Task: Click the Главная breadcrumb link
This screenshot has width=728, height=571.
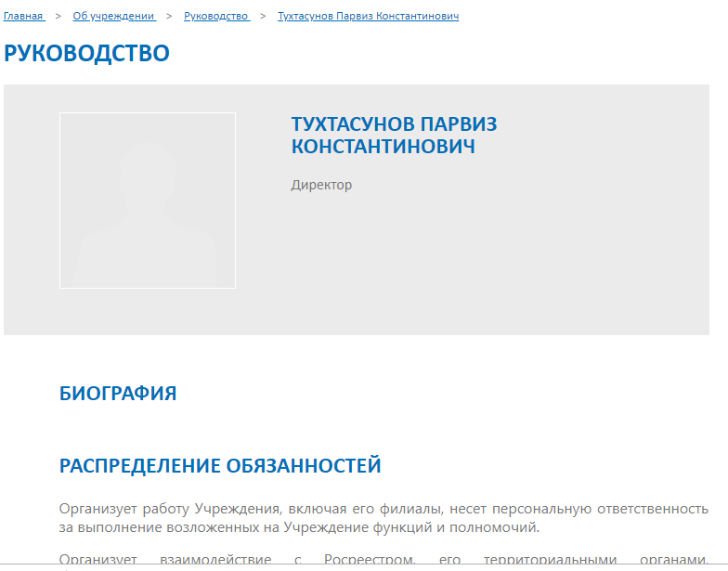Action: coord(23,16)
